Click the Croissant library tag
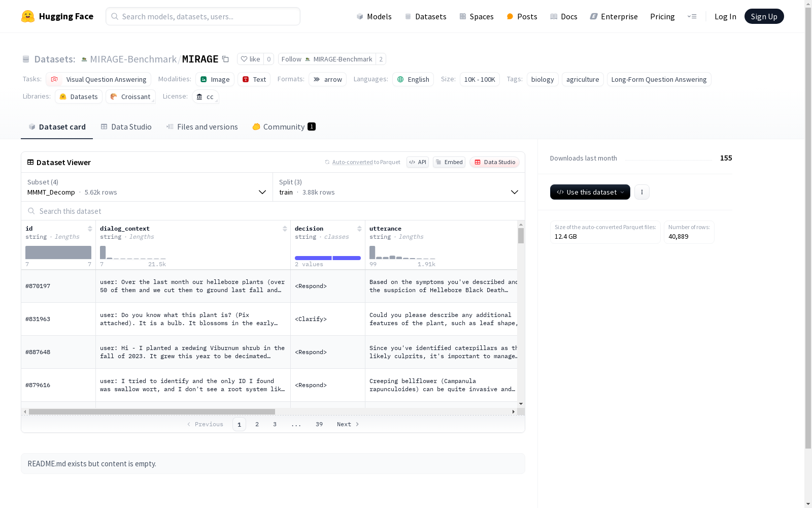The width and height of the screenshot is (812, 508). point(130,97)
